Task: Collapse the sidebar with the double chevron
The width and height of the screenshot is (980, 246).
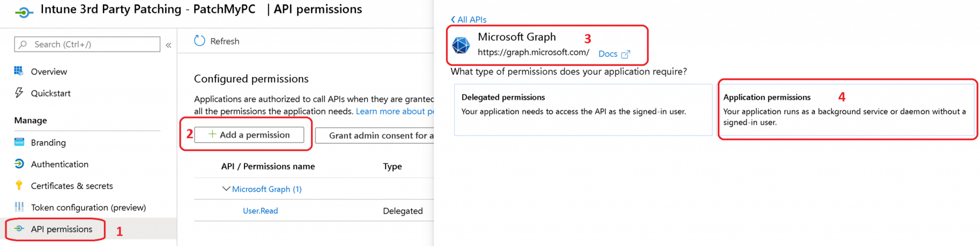Action: 169,45
